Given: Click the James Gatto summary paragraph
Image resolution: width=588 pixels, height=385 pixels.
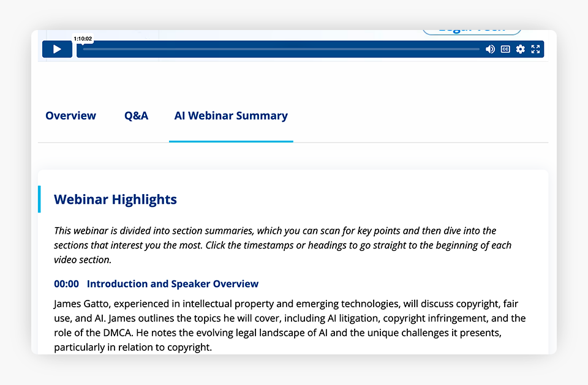Looking at the screenshot, I should point(288,326).
